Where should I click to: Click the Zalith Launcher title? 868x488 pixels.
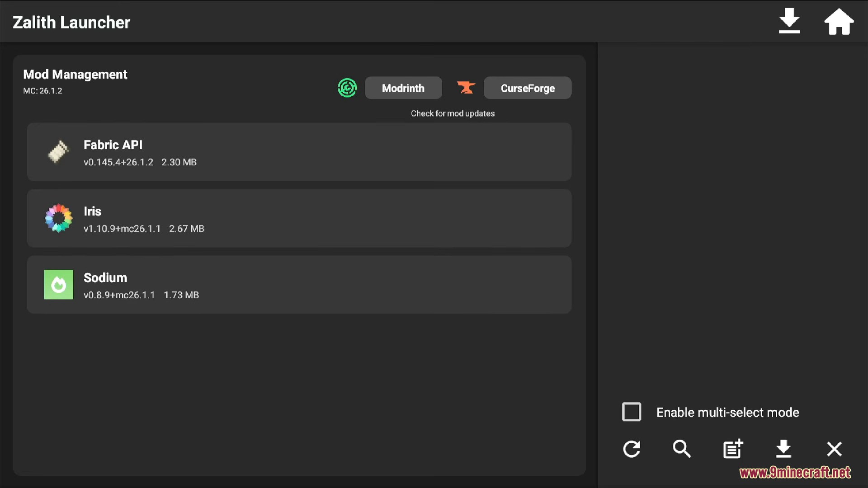pyautogui.click(x=71, y=22)
